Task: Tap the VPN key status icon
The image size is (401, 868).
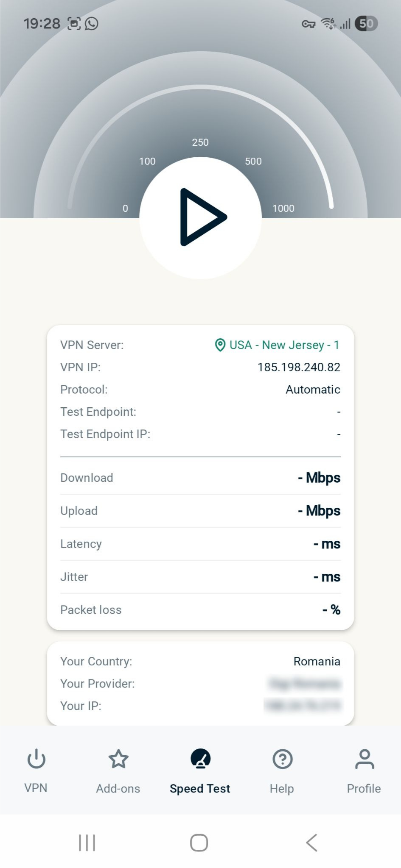Action: pos(308,24)
